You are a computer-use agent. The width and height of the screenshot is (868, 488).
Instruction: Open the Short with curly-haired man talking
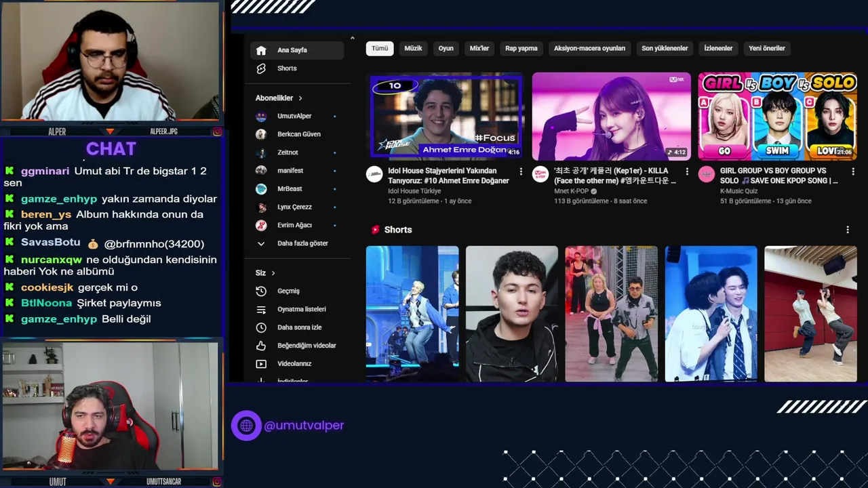(x=512, y=313)
